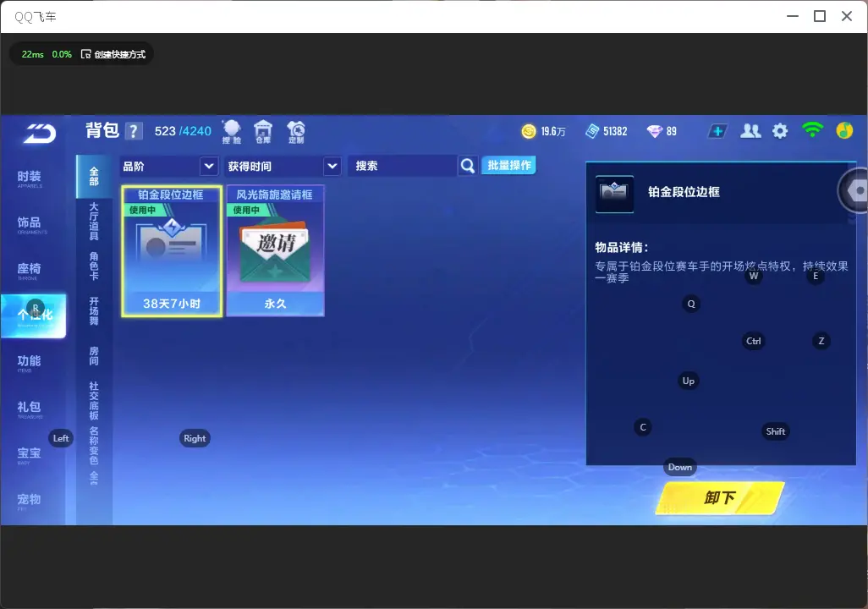Click the 创建快捷方式 create shortcut link

coord(119,54)
